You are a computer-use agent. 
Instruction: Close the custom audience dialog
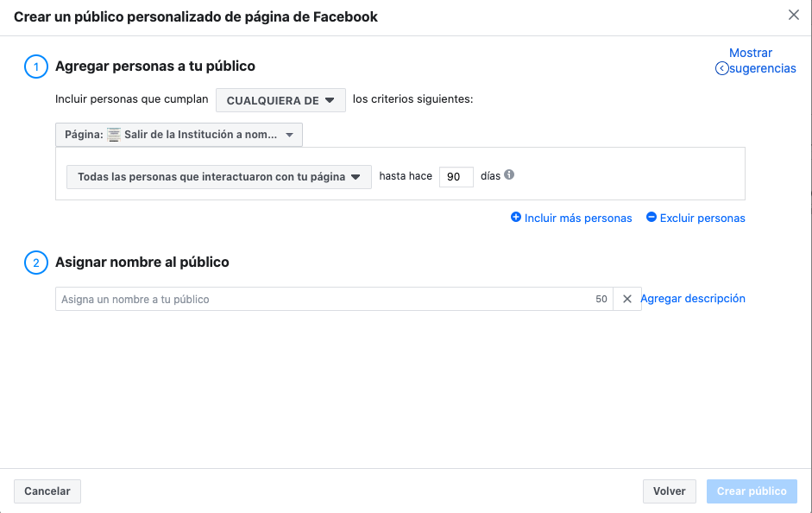pyautogui.click(x=796, y=15)
